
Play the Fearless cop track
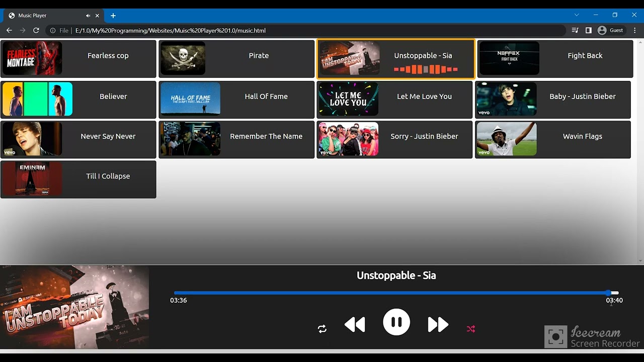78,59
